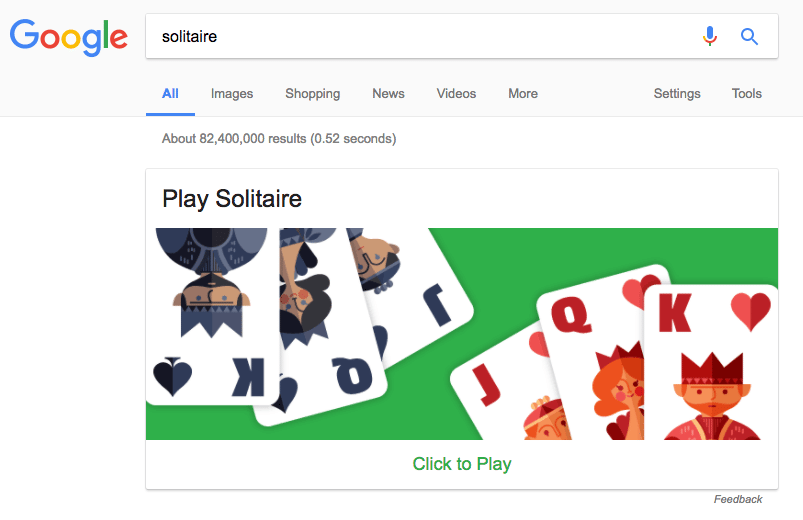Show the Videos tab results

(456, 94)
